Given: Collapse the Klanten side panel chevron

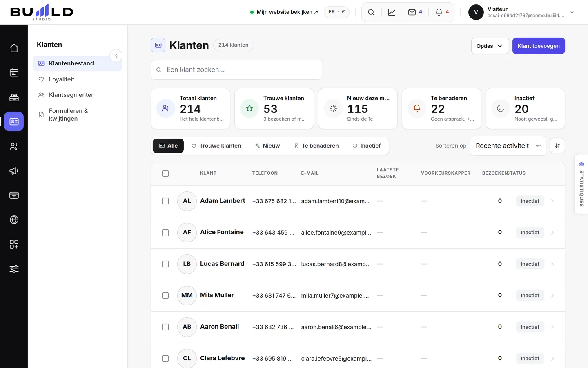Looking at the screenshot, I should pyautogui.click(x=116, y=56).
